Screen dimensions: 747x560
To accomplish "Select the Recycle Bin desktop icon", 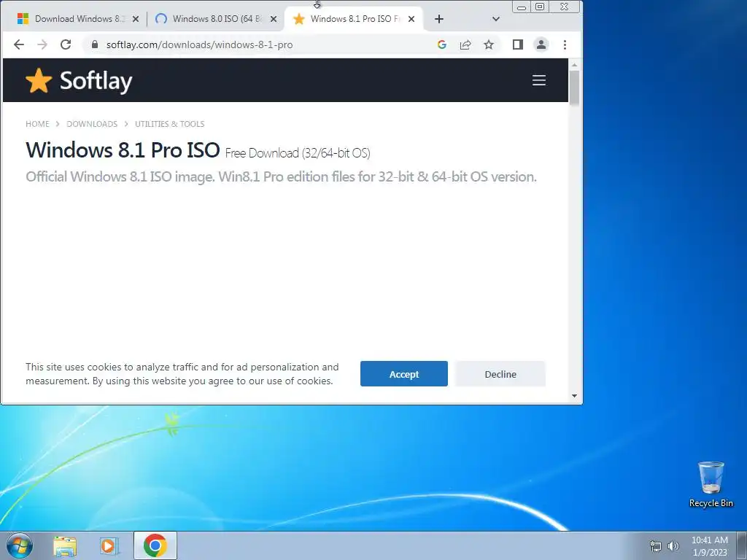I will 711,484.
